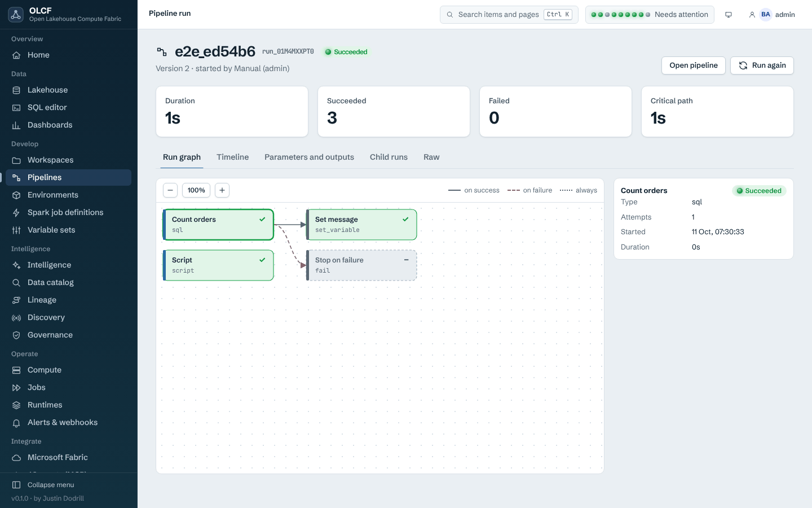The height and width of the screenshot is (508, 812).
Task: Open Workspaces in the sidebar
Action: coord(68,160)
